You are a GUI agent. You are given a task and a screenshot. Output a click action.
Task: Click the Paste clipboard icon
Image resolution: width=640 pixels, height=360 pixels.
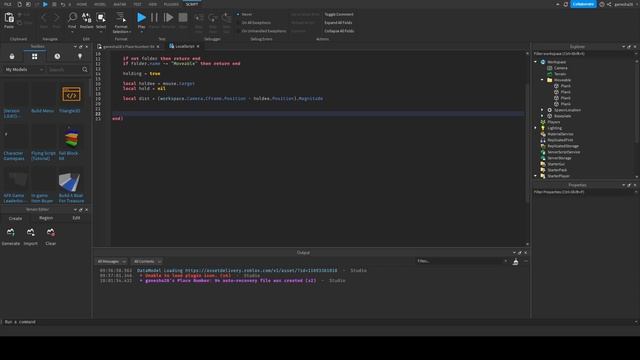(x=9, y=18)
